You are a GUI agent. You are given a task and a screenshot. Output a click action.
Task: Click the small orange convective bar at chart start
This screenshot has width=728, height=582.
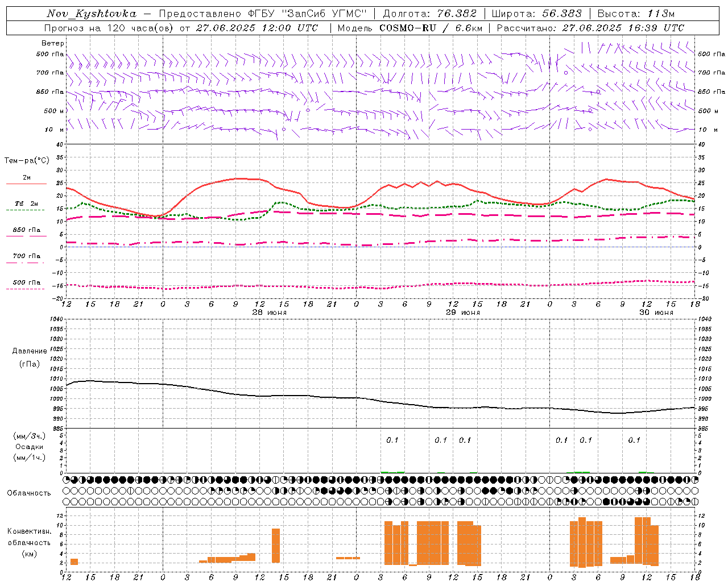point(74,562)
